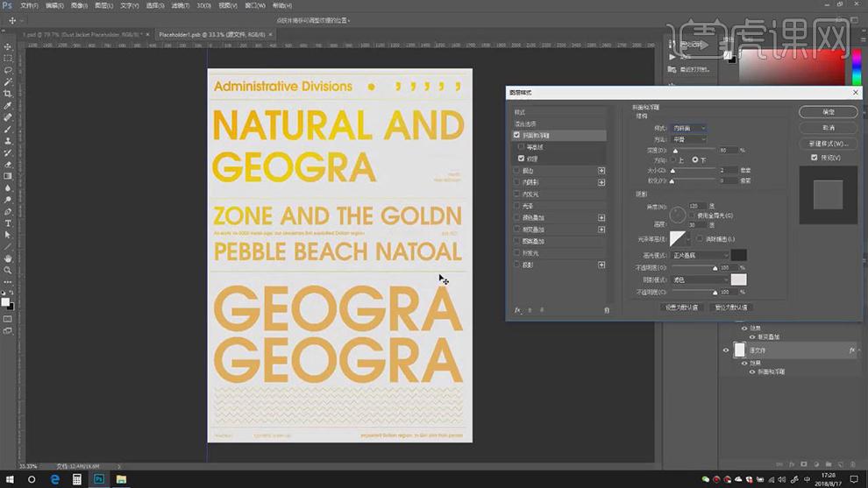Image resolution: width=868 pixels, height=488 pixels.
Task: Hide the 源文件 layer via eye icon
Action: (x=726, y=350)
